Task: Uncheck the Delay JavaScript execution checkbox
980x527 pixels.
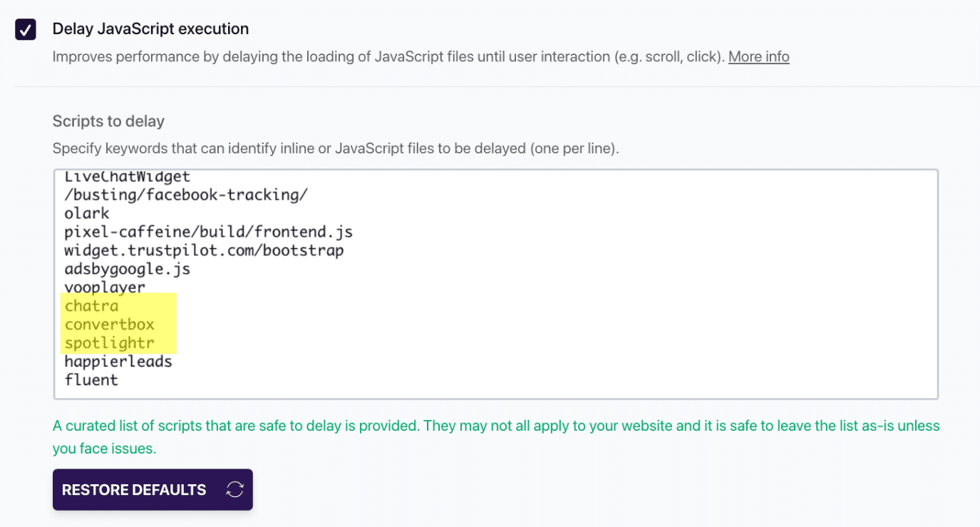Action: 25,29
